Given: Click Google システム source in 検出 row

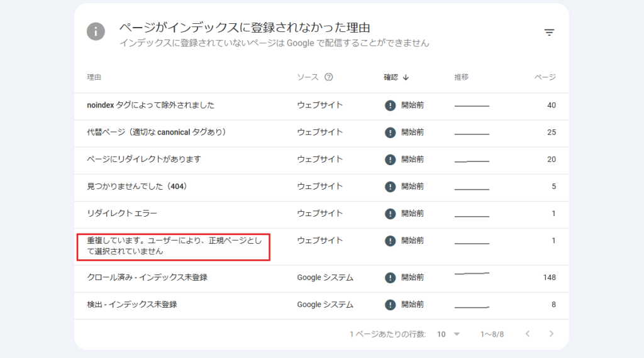Looking at the screenshot, I should [x=325, y=305].
